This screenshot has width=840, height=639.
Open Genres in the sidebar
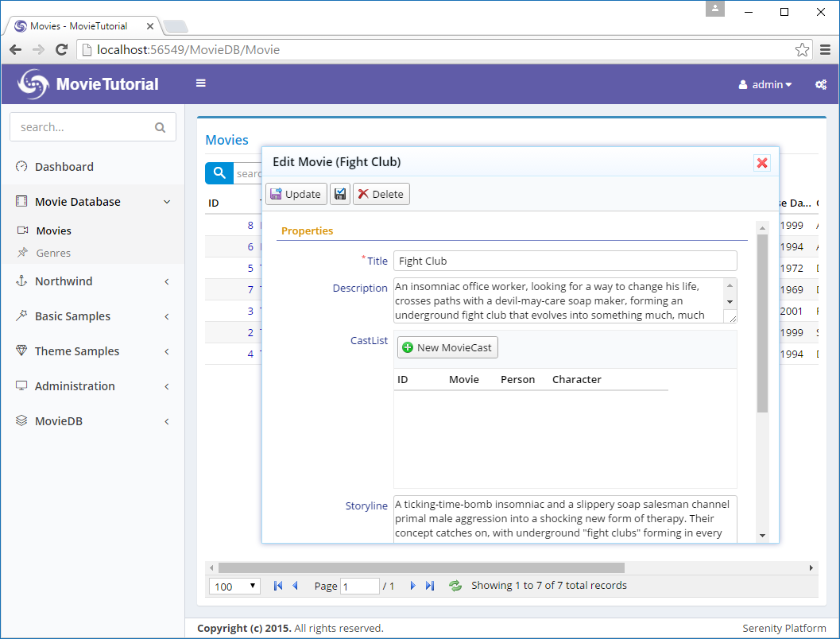click(x=53, y=253)
